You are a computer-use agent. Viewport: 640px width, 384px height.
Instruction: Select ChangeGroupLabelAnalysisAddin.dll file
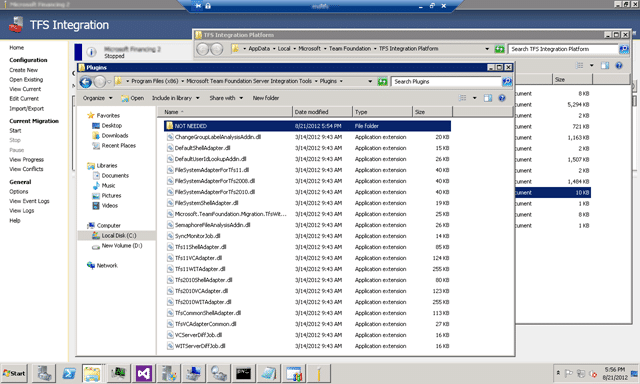pos(308,137)
